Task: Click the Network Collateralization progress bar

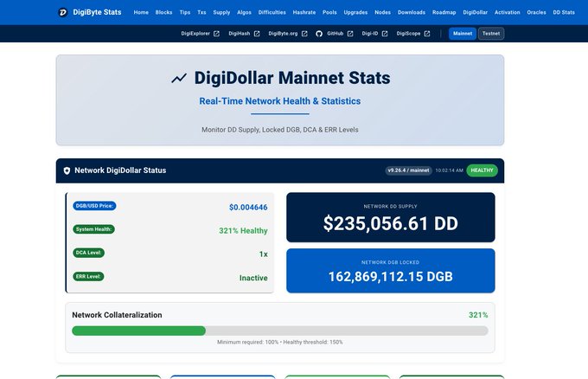Action: [x=280, y=331]
